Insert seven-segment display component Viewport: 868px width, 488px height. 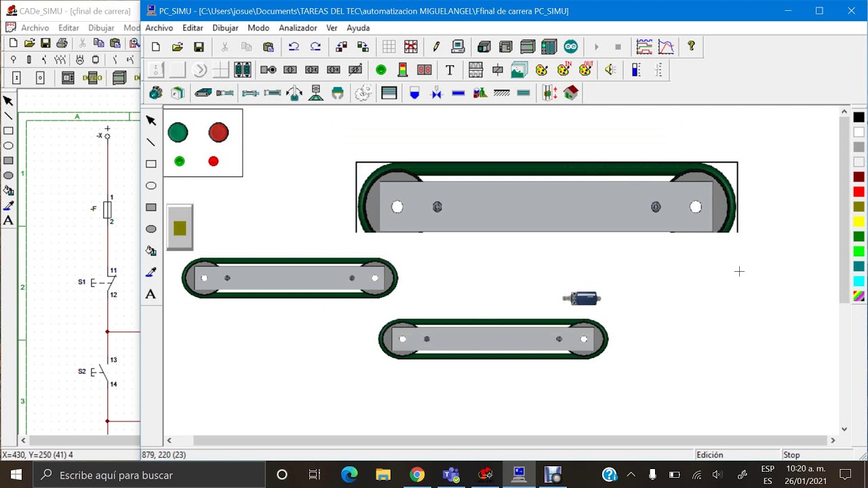coord(425,70)
